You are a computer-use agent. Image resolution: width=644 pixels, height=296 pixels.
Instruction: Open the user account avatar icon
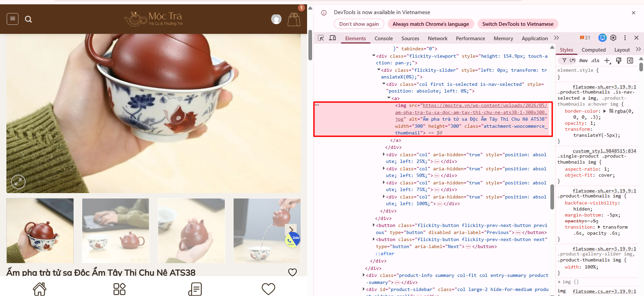(x=276, y=19)
